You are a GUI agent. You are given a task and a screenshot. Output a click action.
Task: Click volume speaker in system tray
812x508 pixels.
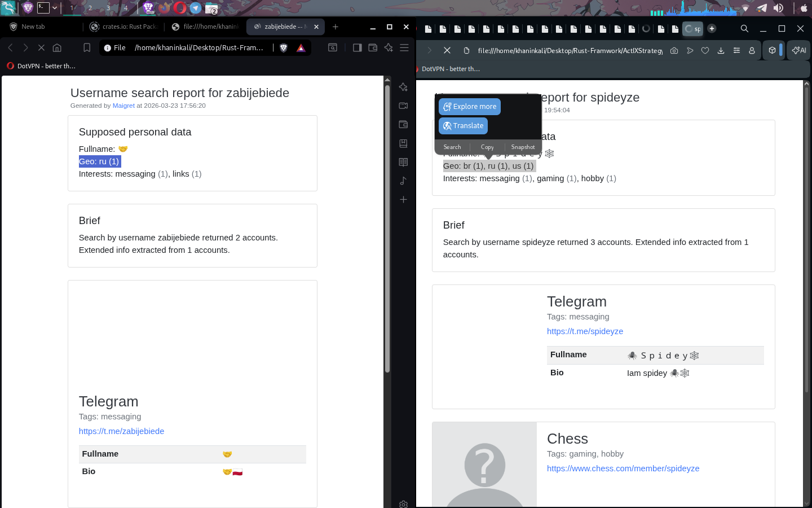tap(778, 8)
